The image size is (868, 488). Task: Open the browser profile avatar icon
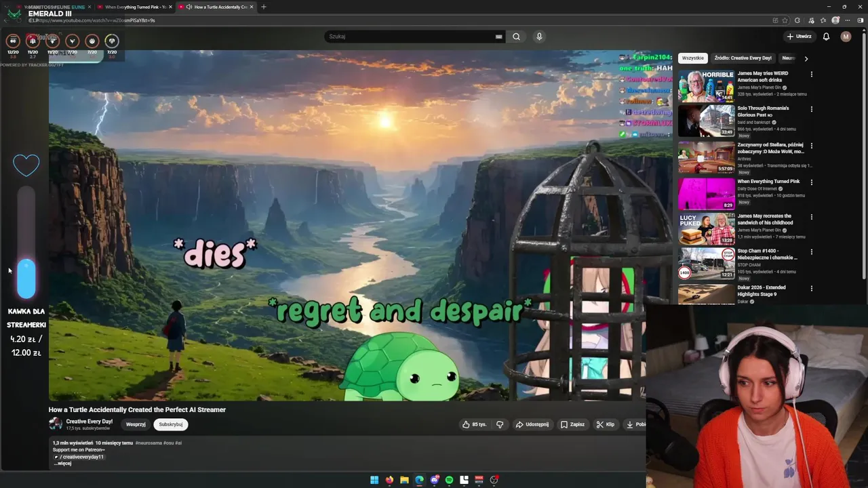pyautogui.click(x=835, y=20)
